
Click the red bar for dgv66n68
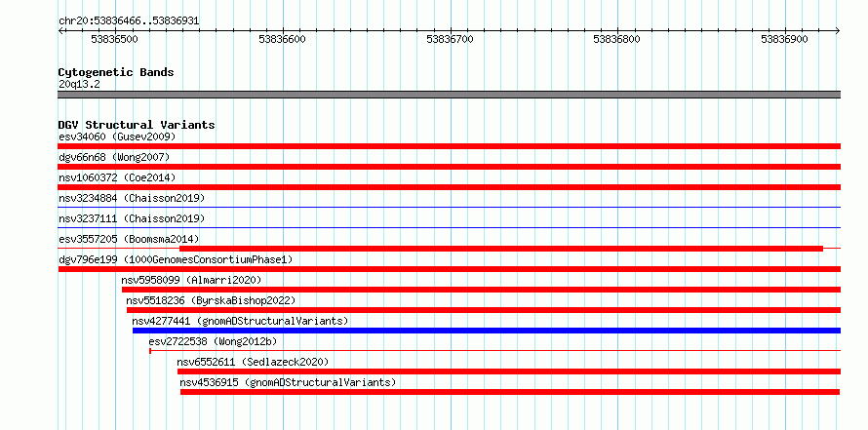coord(449,167)
